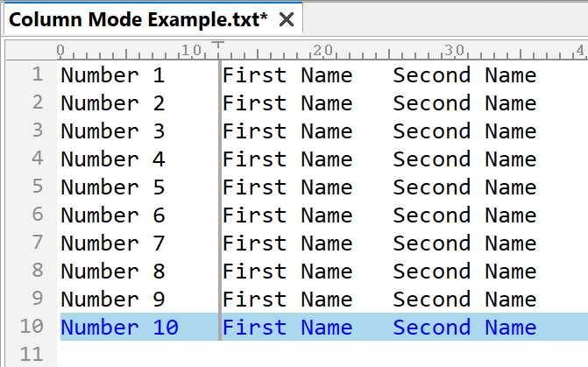
Task: Click "Second Name" on highlighted line 10
Action: pos(464,328)
